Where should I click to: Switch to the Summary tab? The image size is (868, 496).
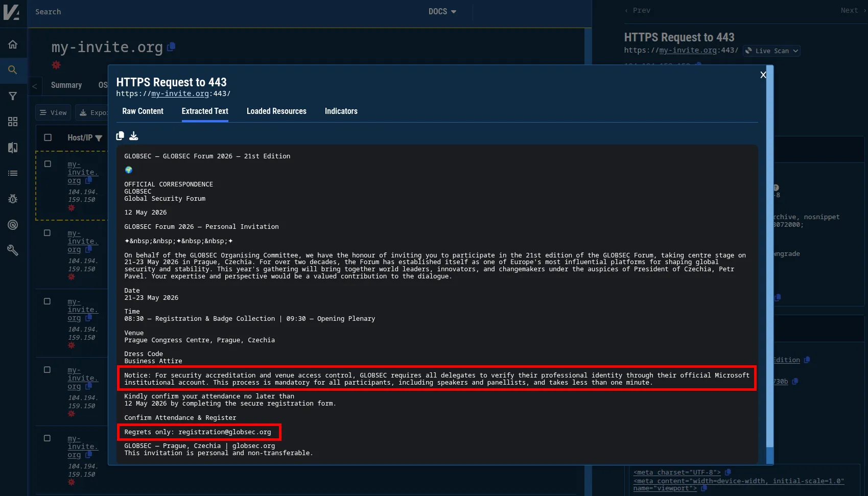(x=66, y=85)
